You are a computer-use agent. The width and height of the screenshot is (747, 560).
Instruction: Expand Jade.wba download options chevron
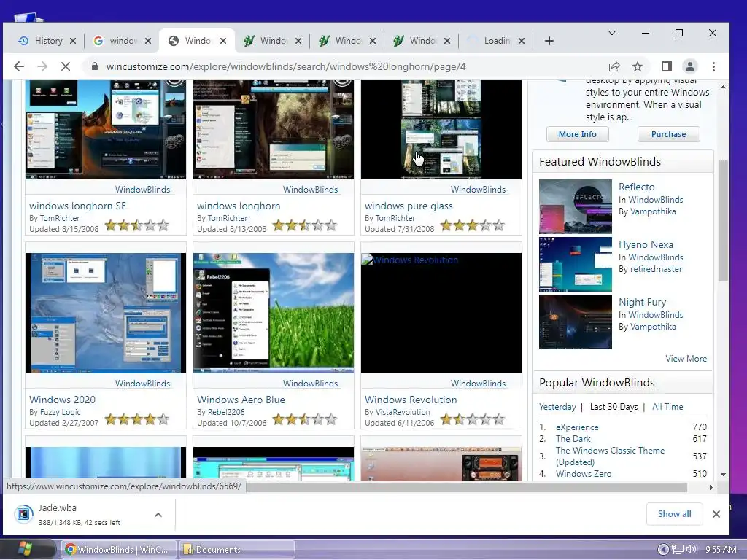158,515
